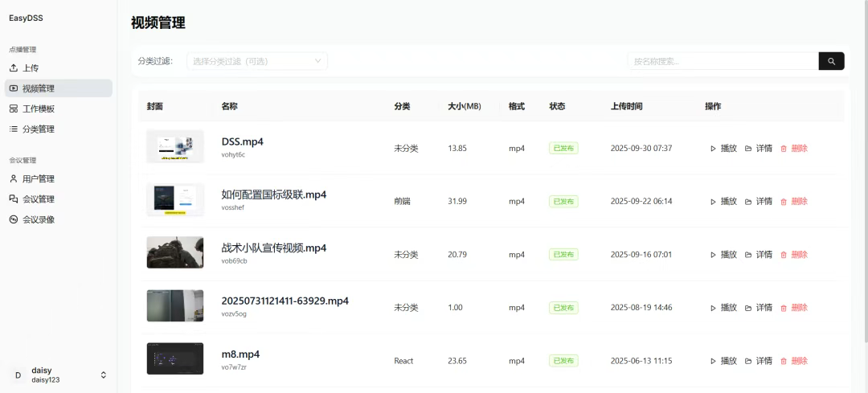Click the 战术小队宣传视频.mp4 file name

coord(274,248)
